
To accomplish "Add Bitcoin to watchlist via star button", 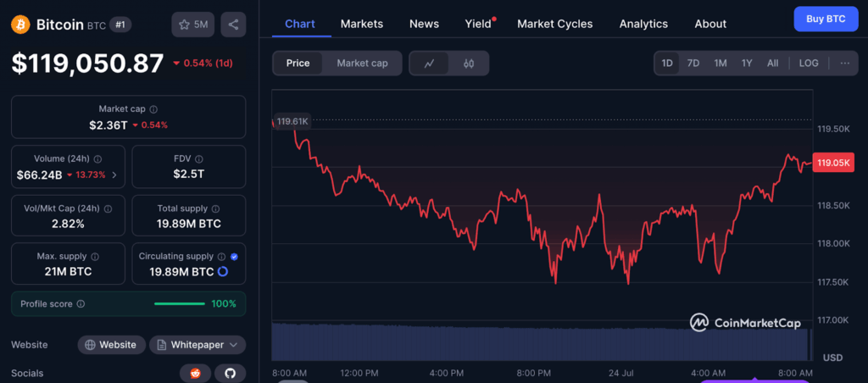I will [x=193, y=25].
